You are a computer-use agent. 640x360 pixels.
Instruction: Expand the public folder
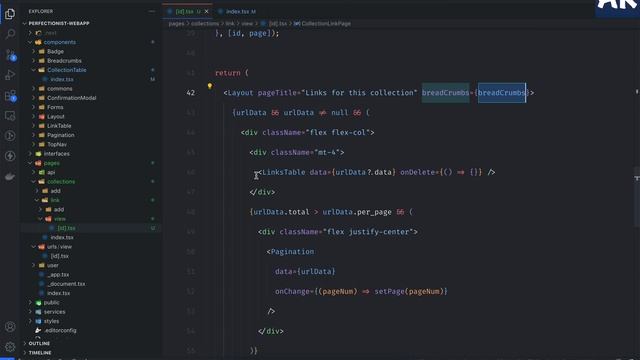click(51, 302)
